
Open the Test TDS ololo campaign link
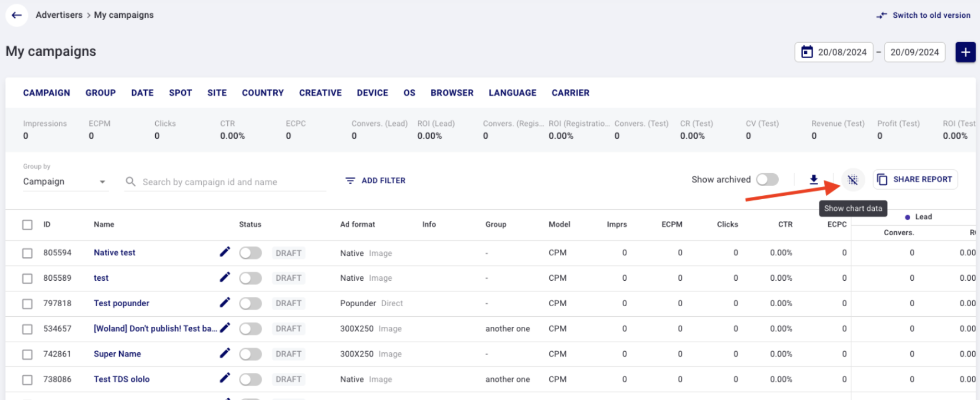coord(121,379)
